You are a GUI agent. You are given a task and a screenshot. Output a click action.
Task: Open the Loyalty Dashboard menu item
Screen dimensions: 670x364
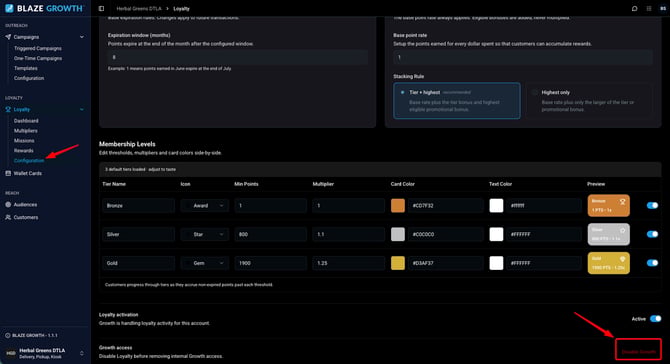[26, 121]
